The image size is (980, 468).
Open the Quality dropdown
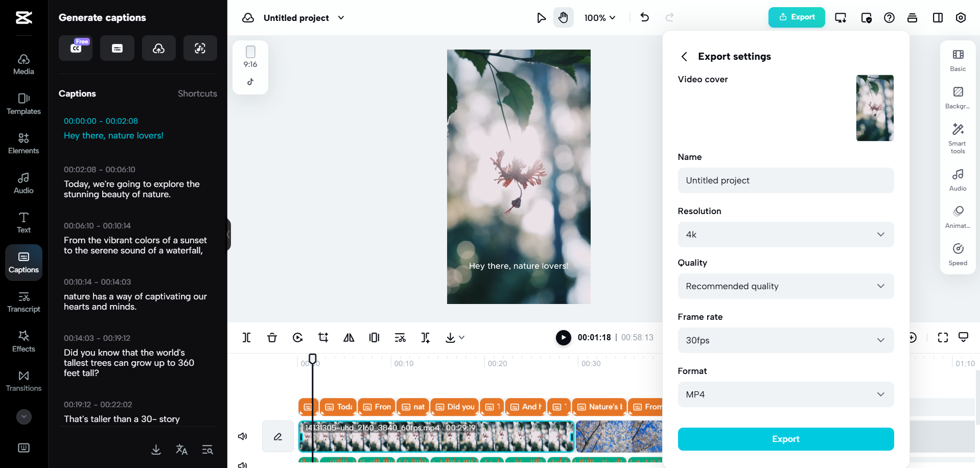click(x=786, y=286)
